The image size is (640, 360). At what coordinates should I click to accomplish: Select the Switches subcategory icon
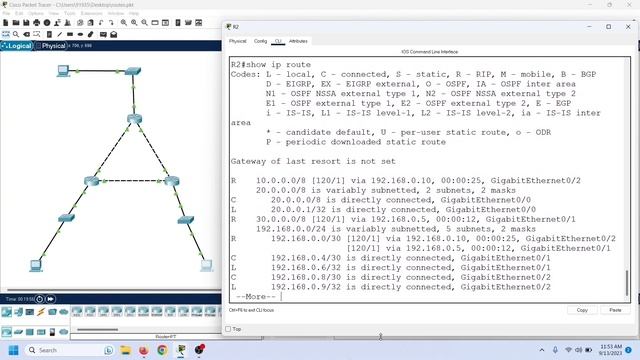pyautogui.click(x=18, y=332)
